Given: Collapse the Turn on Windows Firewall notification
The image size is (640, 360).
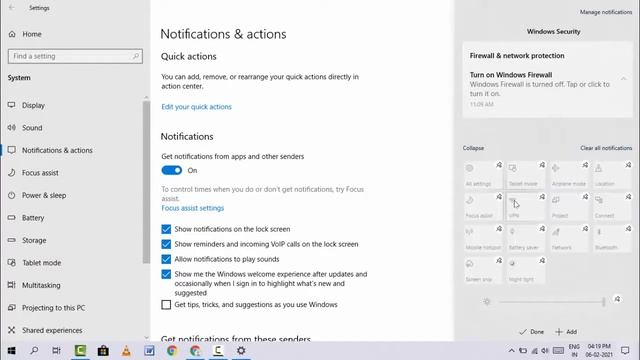Looking at the screenshot, I should tap(623, 78).
